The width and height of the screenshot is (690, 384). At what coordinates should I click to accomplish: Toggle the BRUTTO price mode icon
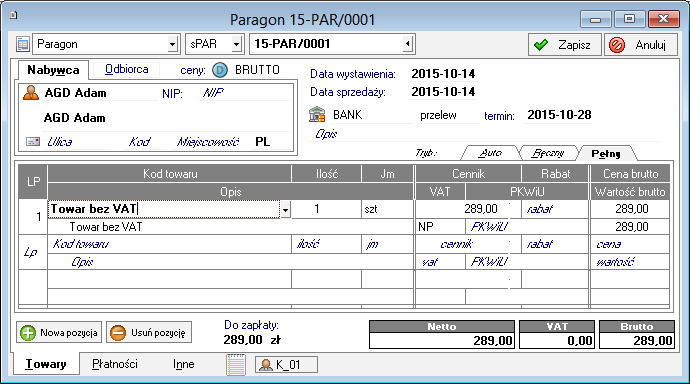(220, 70)
